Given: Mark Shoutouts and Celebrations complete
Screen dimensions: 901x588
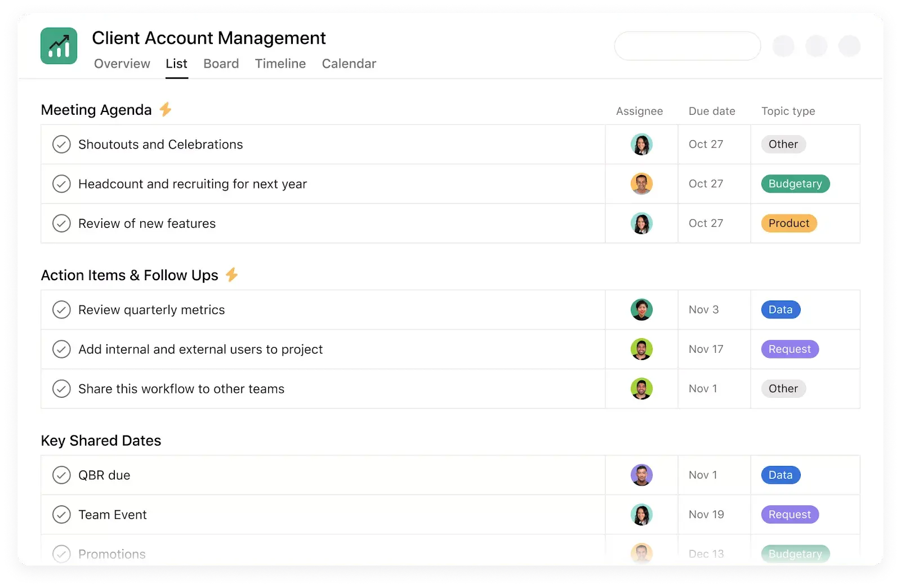Looking at the screenshot, I should (61, 145).
